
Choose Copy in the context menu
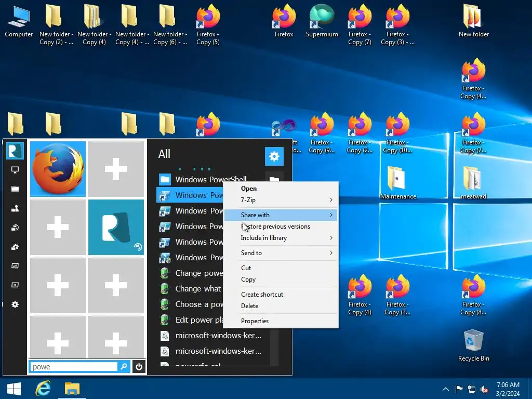pos(281,280)
